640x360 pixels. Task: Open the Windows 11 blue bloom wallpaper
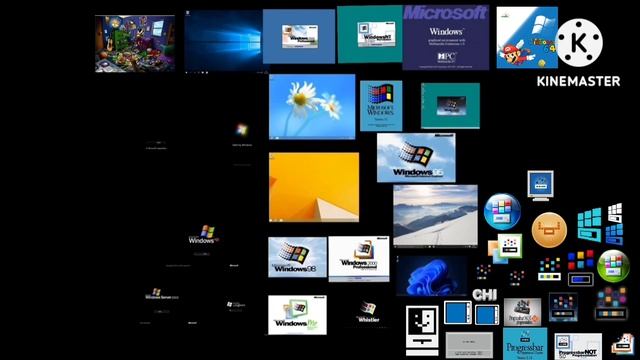pos(431,275)
